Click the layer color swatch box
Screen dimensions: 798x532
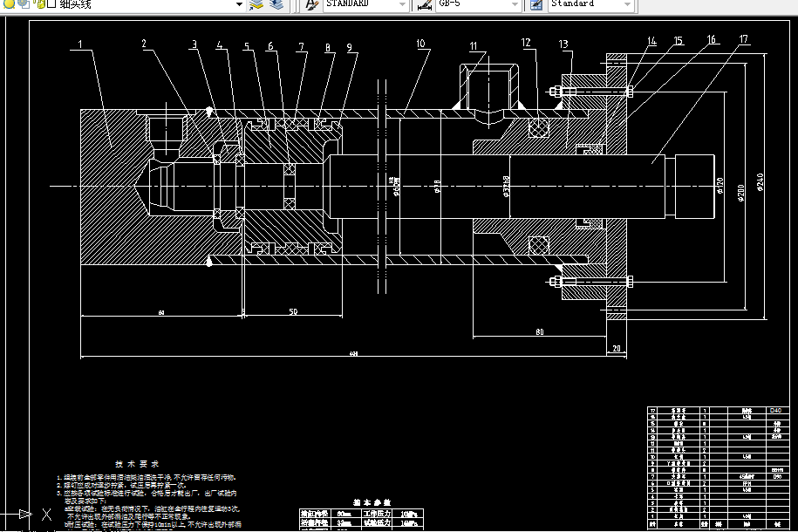pos(51,4)
